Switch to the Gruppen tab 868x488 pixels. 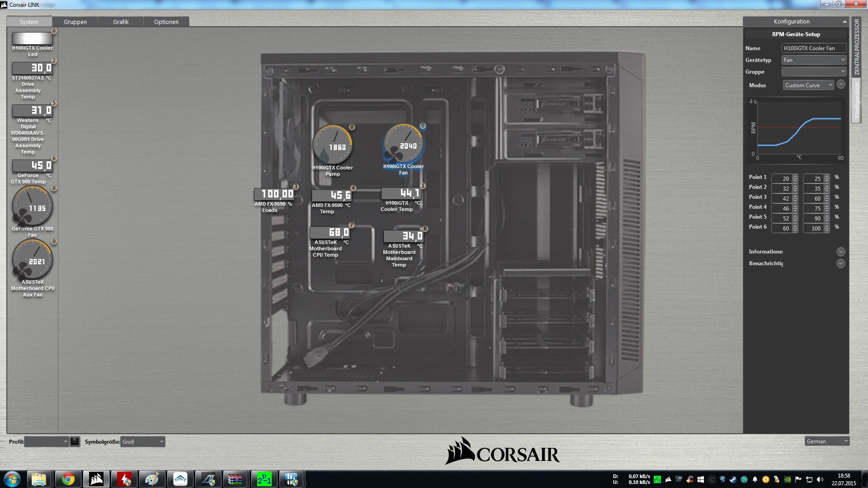pos(75,22)
